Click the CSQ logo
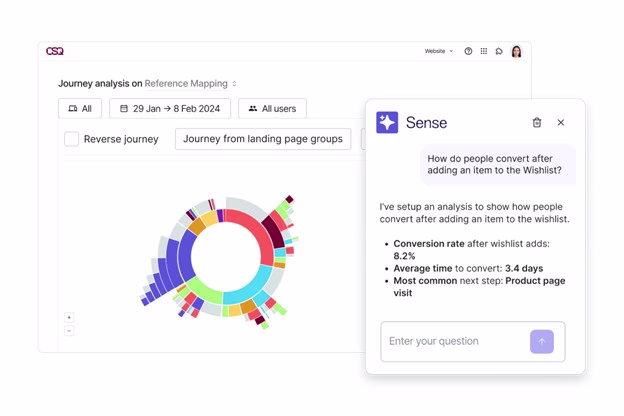The width and height of the screenshot is (624, 416). (55, 51)
